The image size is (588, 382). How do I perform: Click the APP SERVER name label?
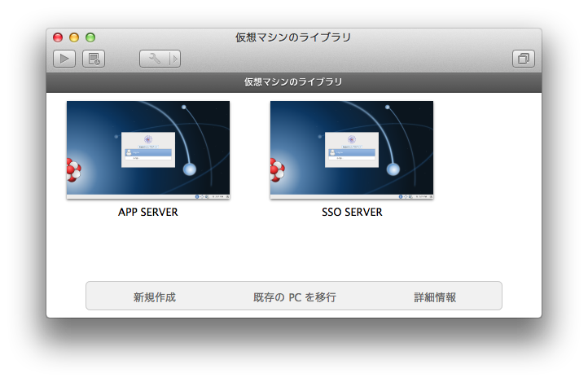coord(148,212)
